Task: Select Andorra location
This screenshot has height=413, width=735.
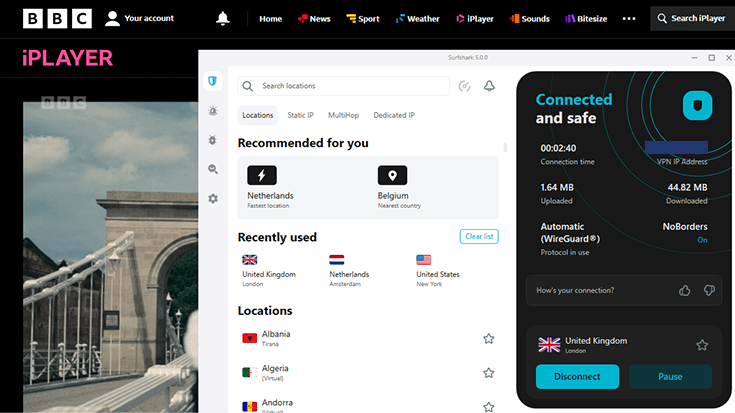Action: pos(368,404)
